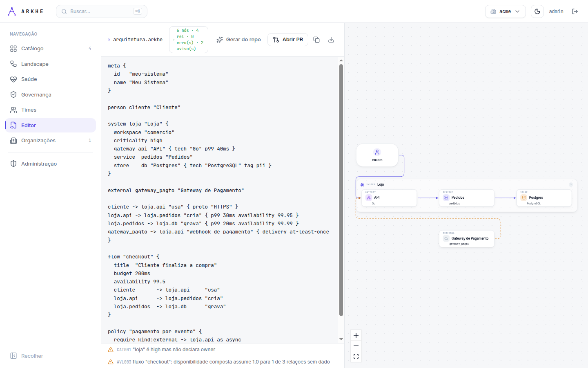The width and height of the screenshot is (588, 368).
Task: Open Administração in the navigation
Action: [51, 164]
